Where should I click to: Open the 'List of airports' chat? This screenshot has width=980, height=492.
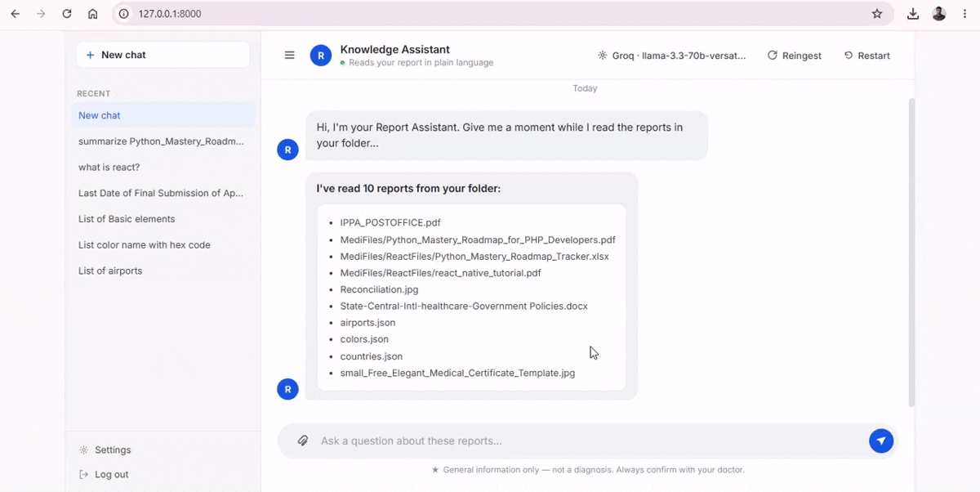pyautogui.click(x=163, y=271)
